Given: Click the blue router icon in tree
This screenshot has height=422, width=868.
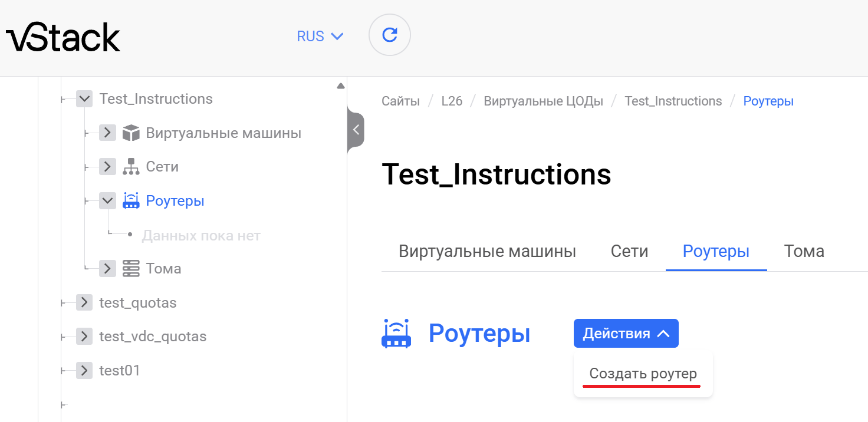Looking at the screenshot, I should tap(131, 201).
